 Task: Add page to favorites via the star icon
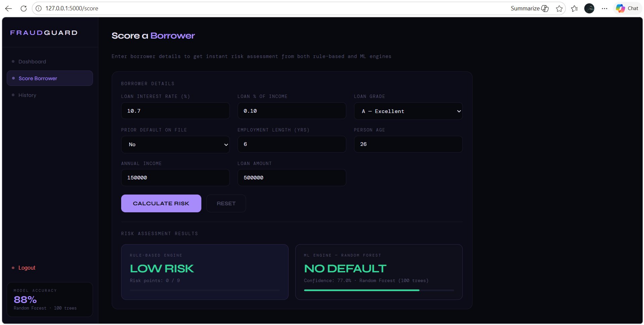(x=559, y=8)
